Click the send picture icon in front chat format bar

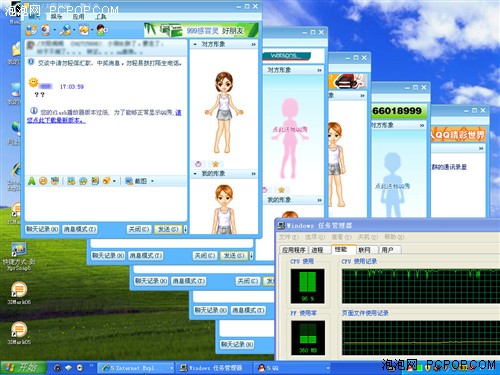pos(71,181)
